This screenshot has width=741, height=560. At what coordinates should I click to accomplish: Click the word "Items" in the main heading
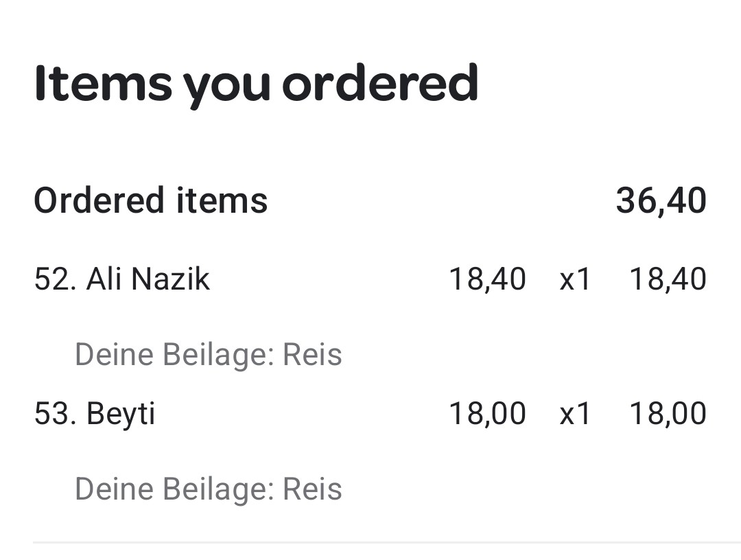pos(103,84)
